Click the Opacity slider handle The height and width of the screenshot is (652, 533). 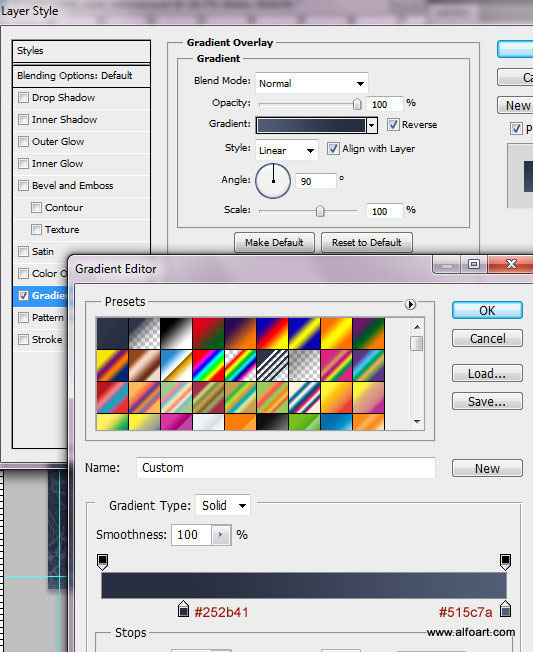pos(357,104)
